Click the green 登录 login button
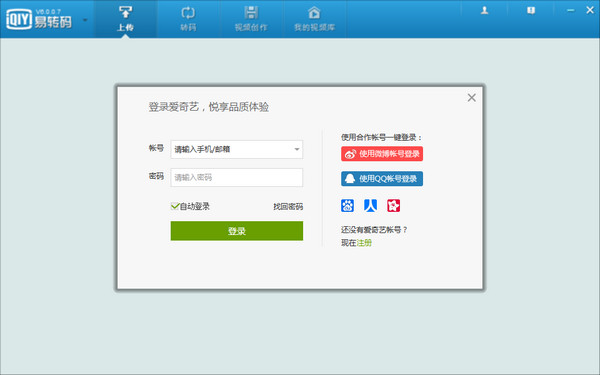The image size is (600, 375). coord(236,231)
